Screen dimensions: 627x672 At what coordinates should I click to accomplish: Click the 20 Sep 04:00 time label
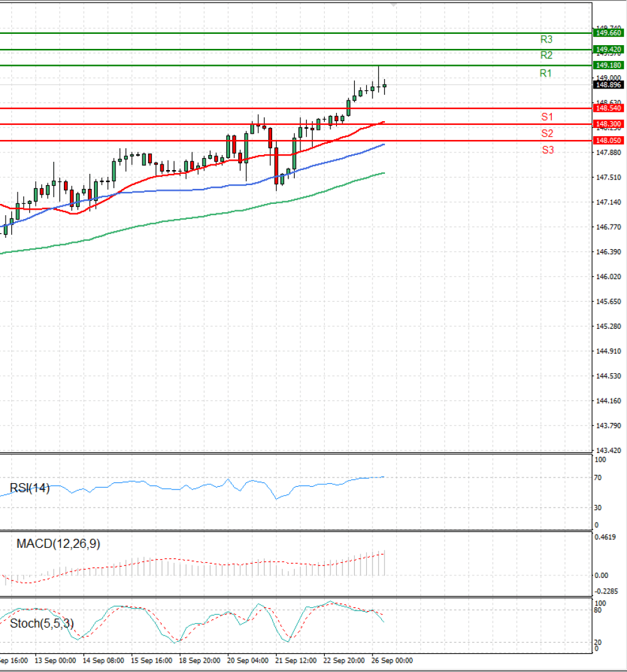coord(248,661)
